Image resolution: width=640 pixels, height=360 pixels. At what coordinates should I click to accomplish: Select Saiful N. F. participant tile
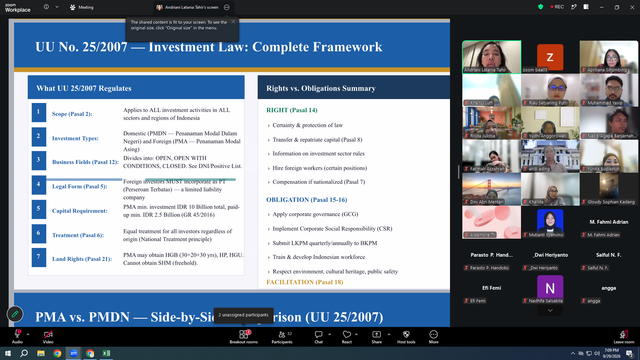tap(609, 255)
